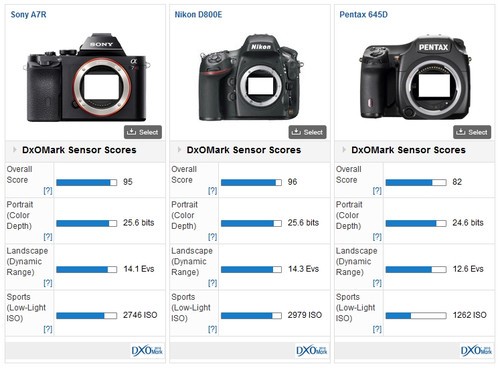This screenshot has height=368, width=500.
Task: Click the Nikon D800E camera image
Action: 251,78
